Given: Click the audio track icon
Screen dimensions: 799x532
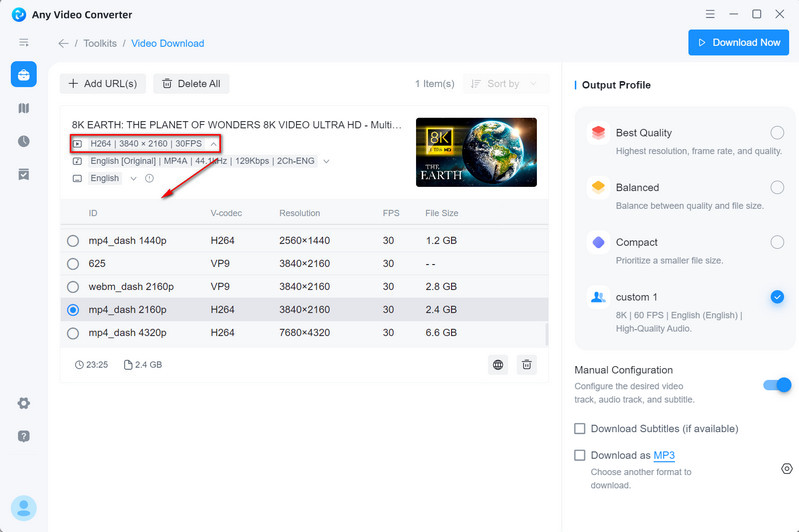Looking at the screenshot, I should pos(77,161).
